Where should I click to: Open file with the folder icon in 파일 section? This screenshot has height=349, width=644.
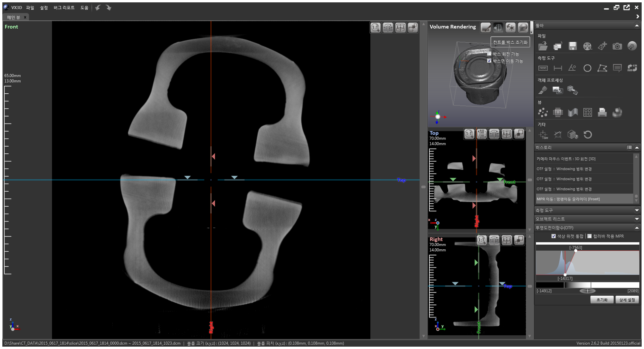point(543,46)
